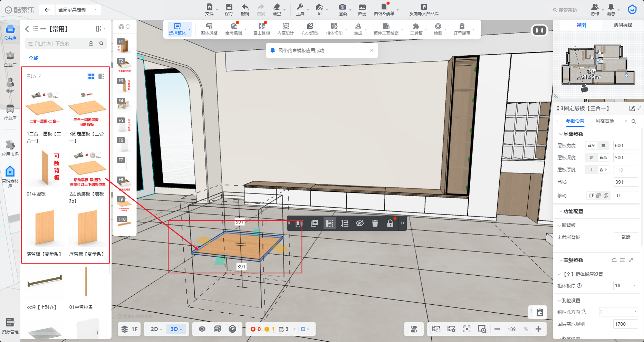Screen dimensions: 644x342
Task: Collapse the 基础参数 section
Action: click(560, 134)
